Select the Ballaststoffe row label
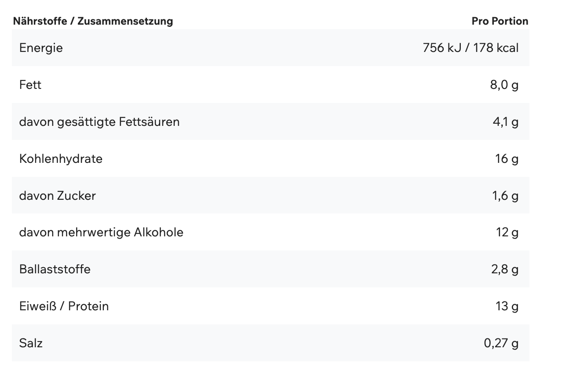The image size is (588, 375). click(55, 269)
